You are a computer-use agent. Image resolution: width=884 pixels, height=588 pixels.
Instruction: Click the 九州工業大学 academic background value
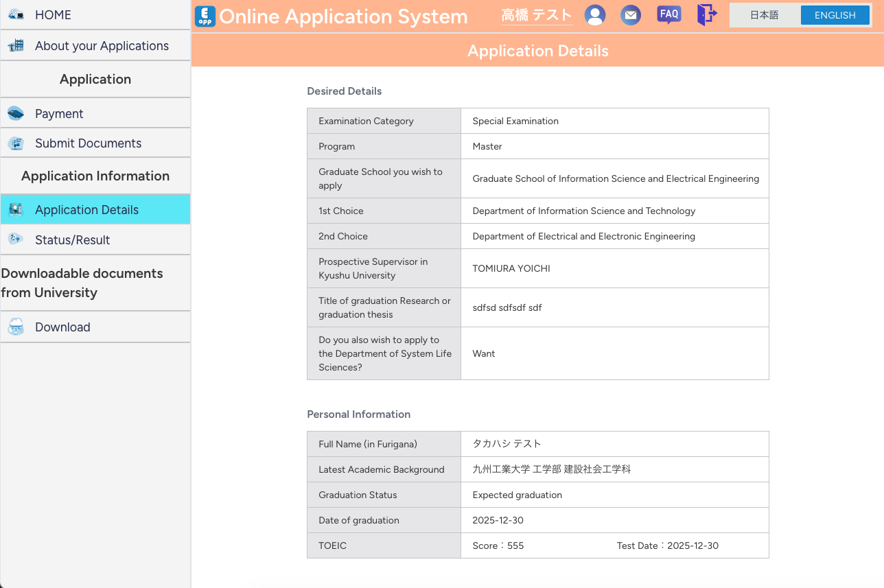552,469
